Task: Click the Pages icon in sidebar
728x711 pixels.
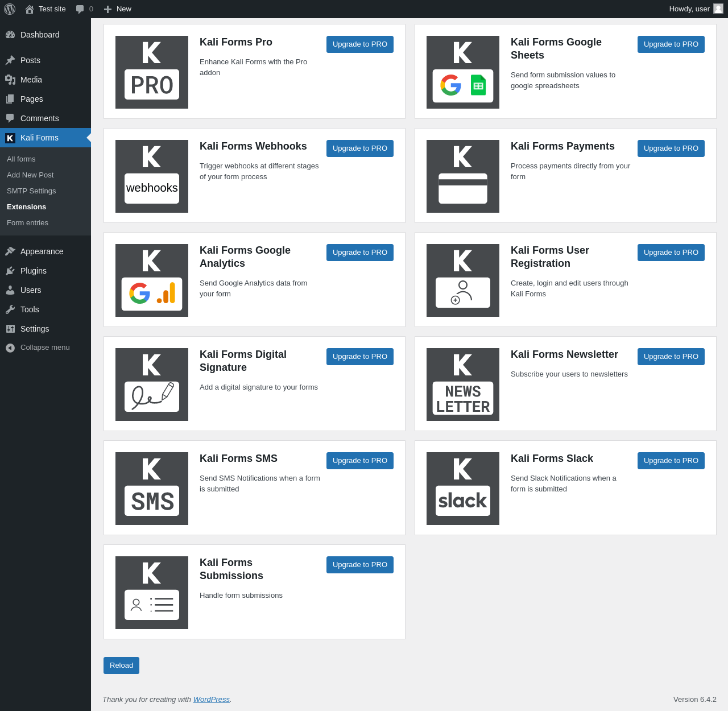Action: pos(10,99)
